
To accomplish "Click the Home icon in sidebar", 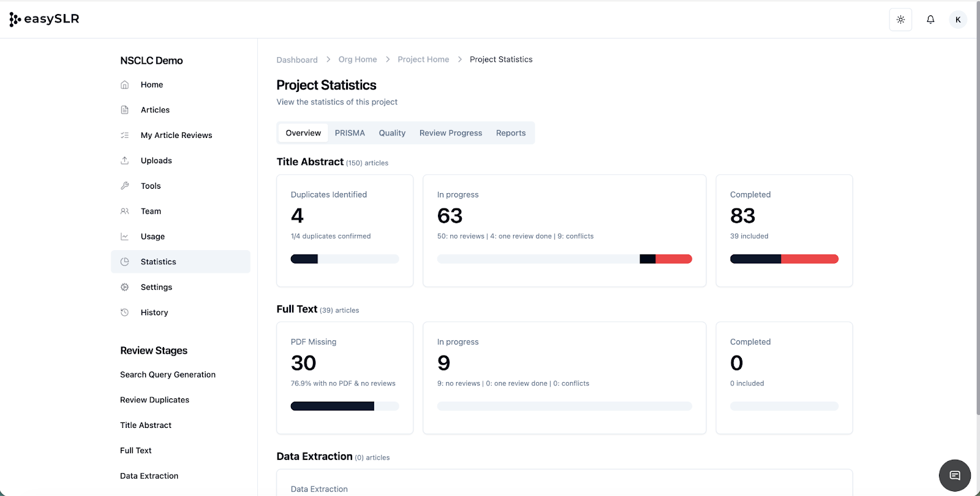I will click(x=125, y=85).
